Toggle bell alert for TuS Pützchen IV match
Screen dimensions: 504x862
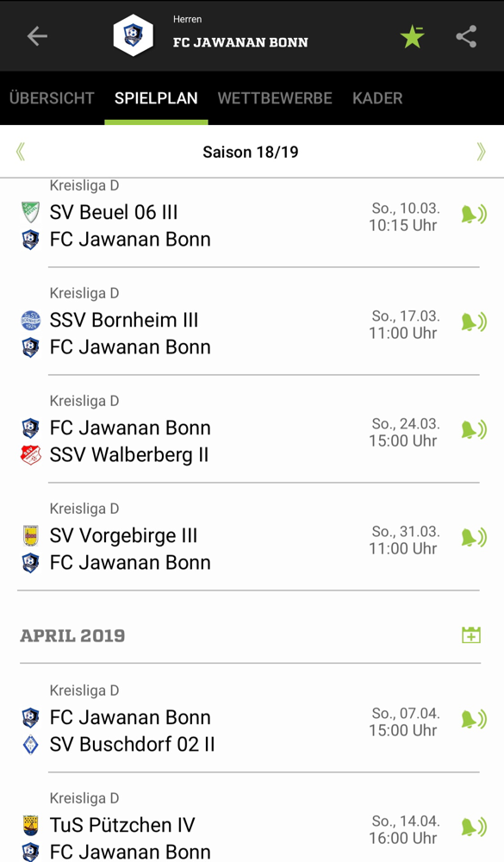[x=474, y=827]
